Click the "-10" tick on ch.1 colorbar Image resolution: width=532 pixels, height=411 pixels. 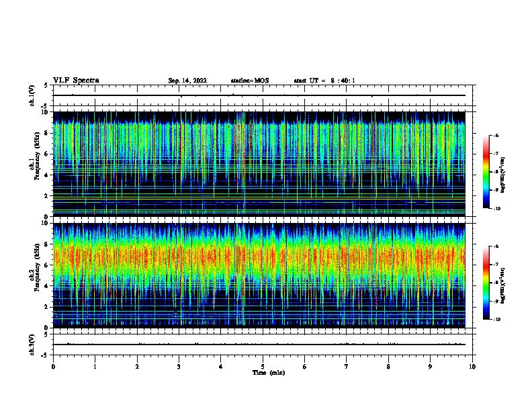497,209
